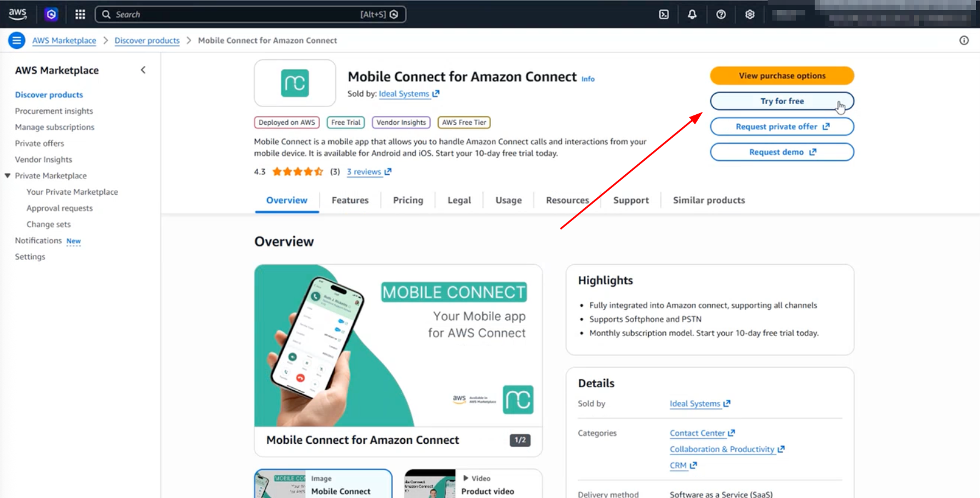The width and height of the screenshot is (980, 498).
Task: Switch to the Pricing tab
Action: 408,200
